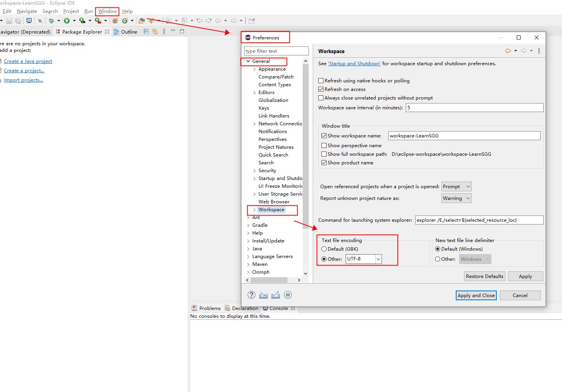This screenshot has width=562, height=392.
Task: Switch to the Outline tab
Action: pyautogui.click(x=125, y=32)
